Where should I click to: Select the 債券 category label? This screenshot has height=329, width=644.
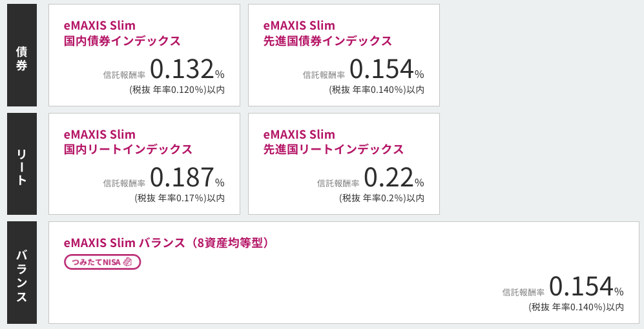pyautogui.click(x=21, y=55)
